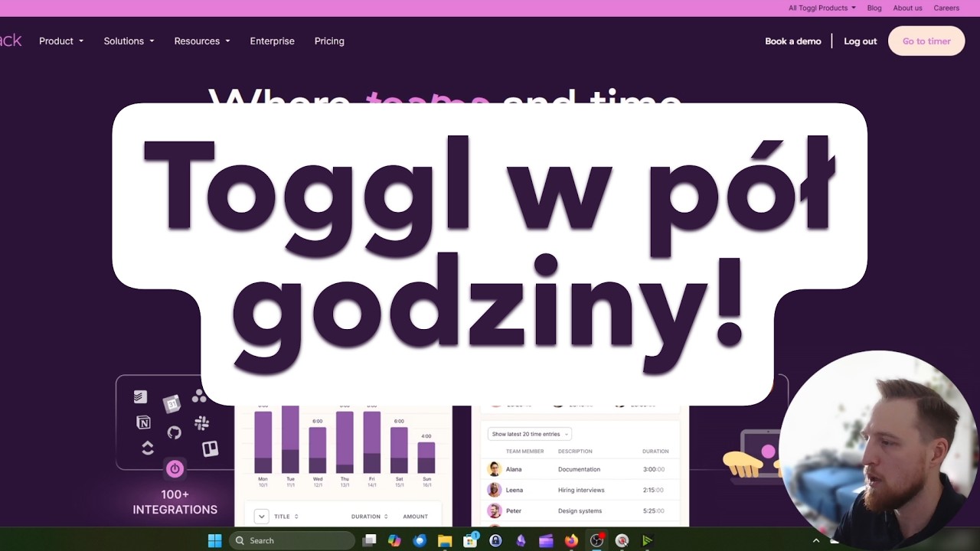Click the GitHub integration icon
The image size is (980, 551).
[x=174, y=432]
